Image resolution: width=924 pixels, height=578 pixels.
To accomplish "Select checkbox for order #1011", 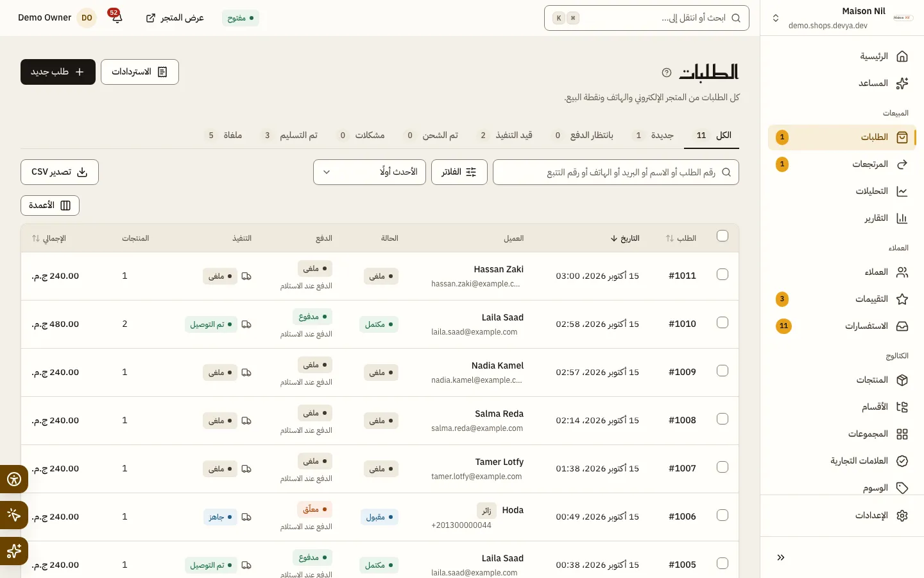I will [x=723, y=275].
